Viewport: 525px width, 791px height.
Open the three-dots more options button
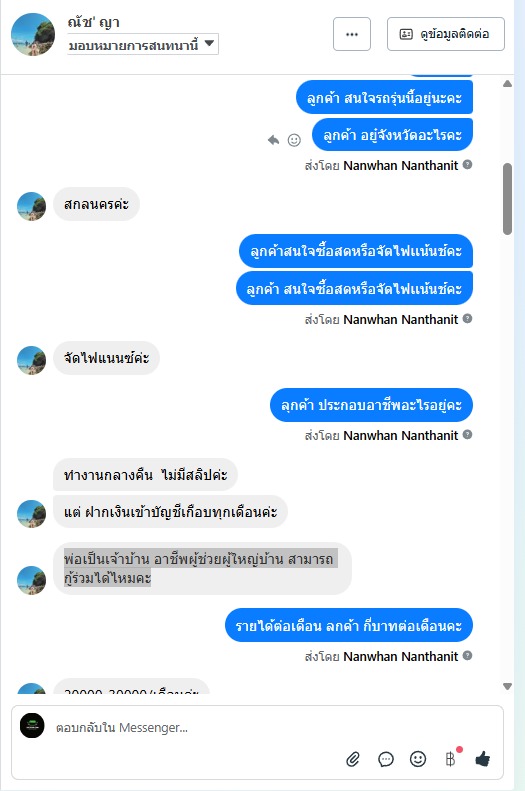click(352, 34)
